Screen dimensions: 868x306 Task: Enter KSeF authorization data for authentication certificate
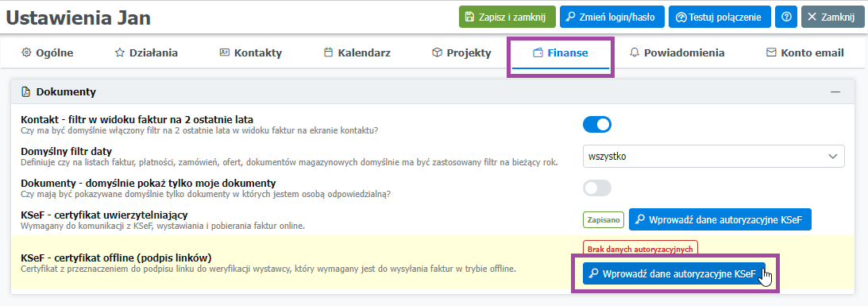coord(719,219)
